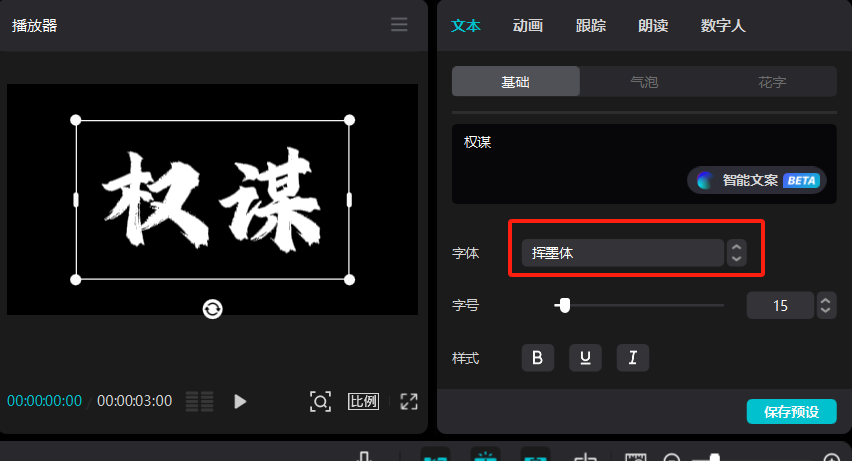
Task: Click the font size stepper arrows
Action: click(x=826, y=306)
